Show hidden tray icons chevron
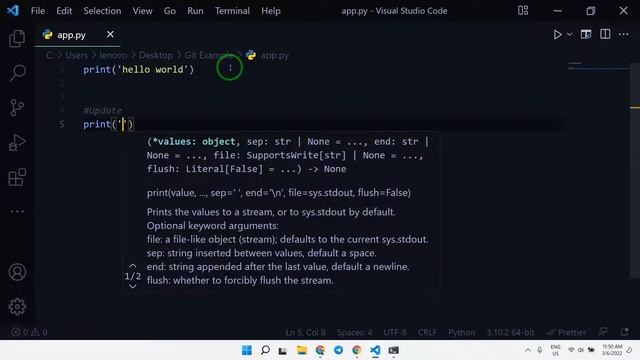The image size is (640, 360). tap(528, 350)
